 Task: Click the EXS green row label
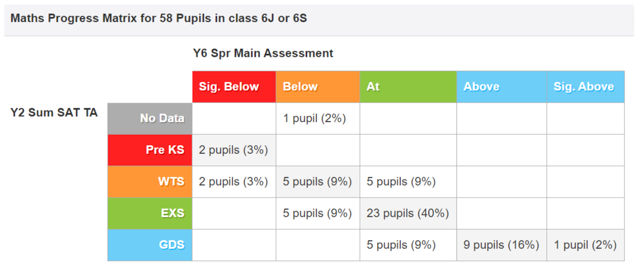150,213
